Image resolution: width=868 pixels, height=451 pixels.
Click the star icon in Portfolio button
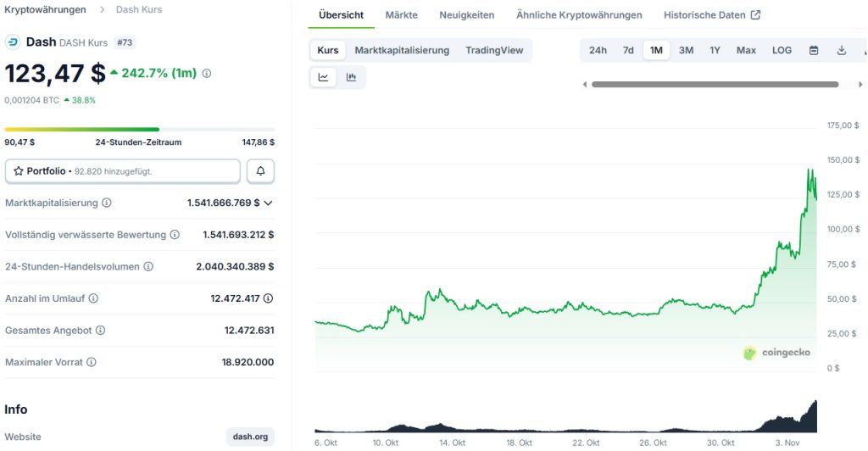[19, 171]
